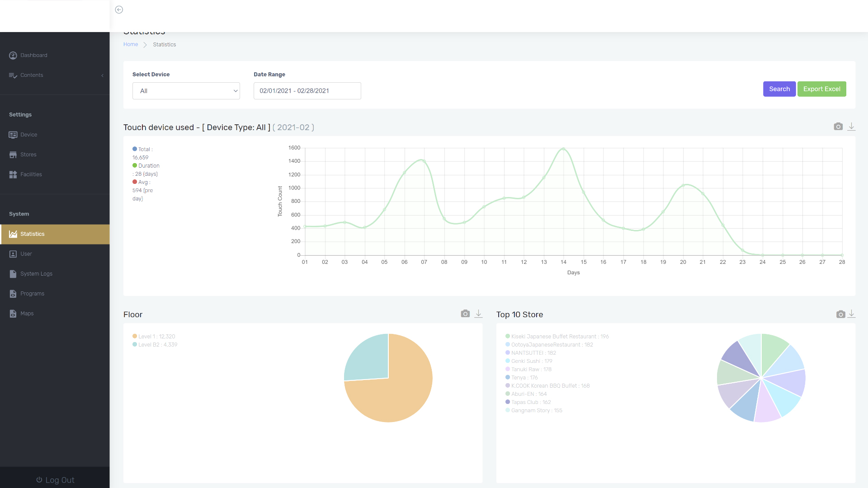Capture the Top 10 Store chart image
Image resolution: width=868 pixels, height=488 pixels.
point(840,314)
